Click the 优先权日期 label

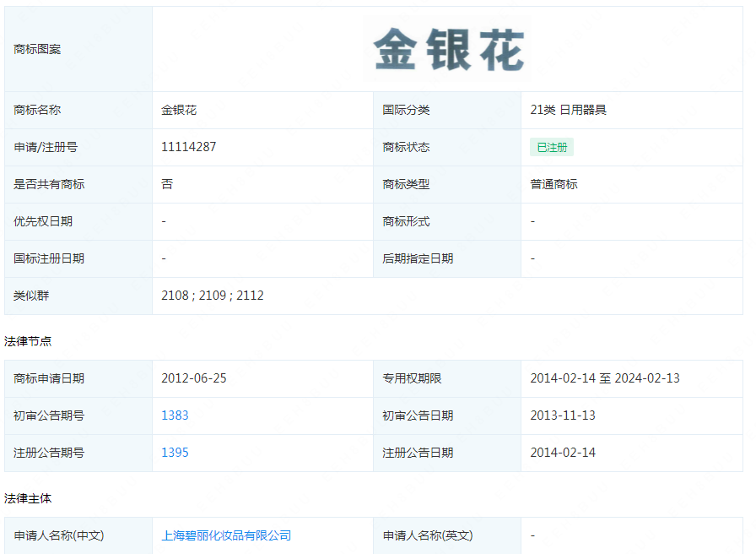43,221
